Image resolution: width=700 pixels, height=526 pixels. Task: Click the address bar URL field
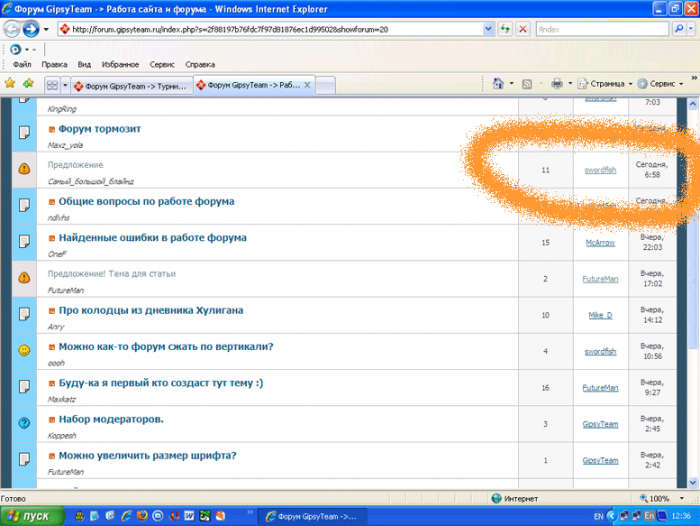point(271,29)
